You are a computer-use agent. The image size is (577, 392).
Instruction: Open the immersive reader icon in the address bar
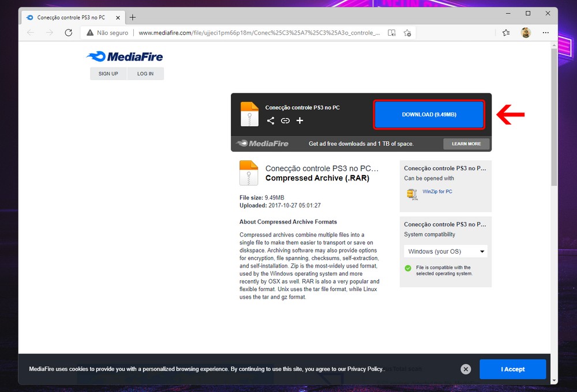[392, 33]
